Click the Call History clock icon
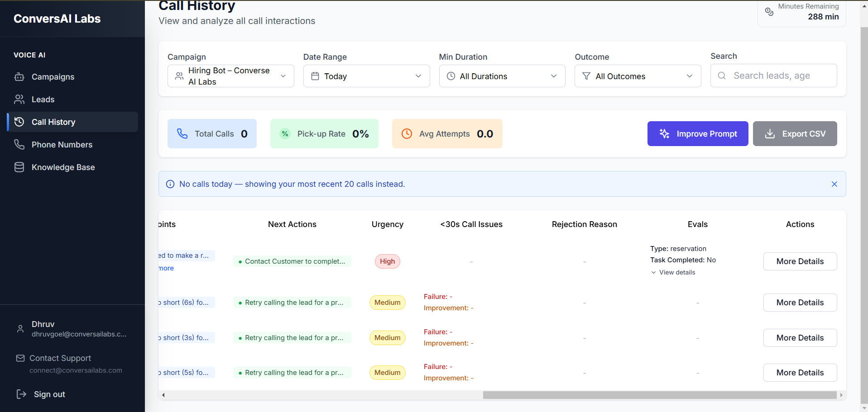The image size is (868, 412). (x=19, y=122)
